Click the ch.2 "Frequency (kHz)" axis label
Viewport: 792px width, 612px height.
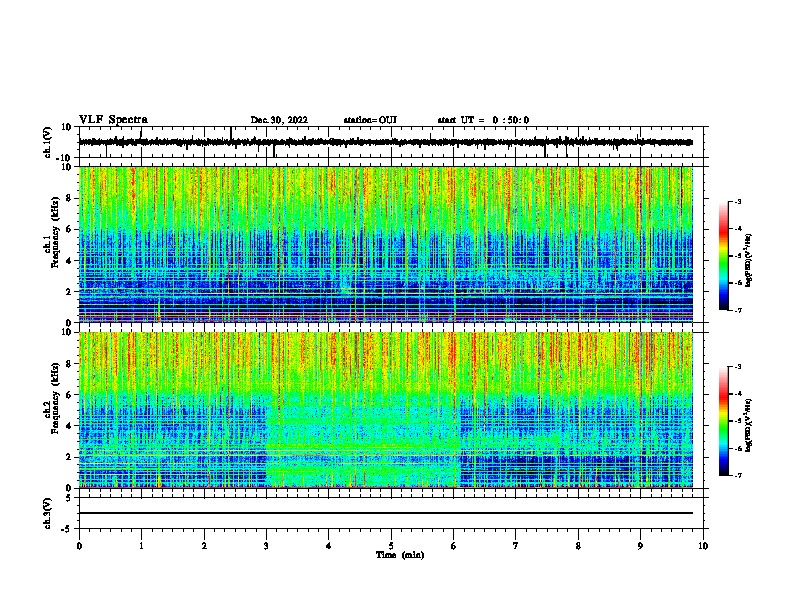[x=55, y=398]
